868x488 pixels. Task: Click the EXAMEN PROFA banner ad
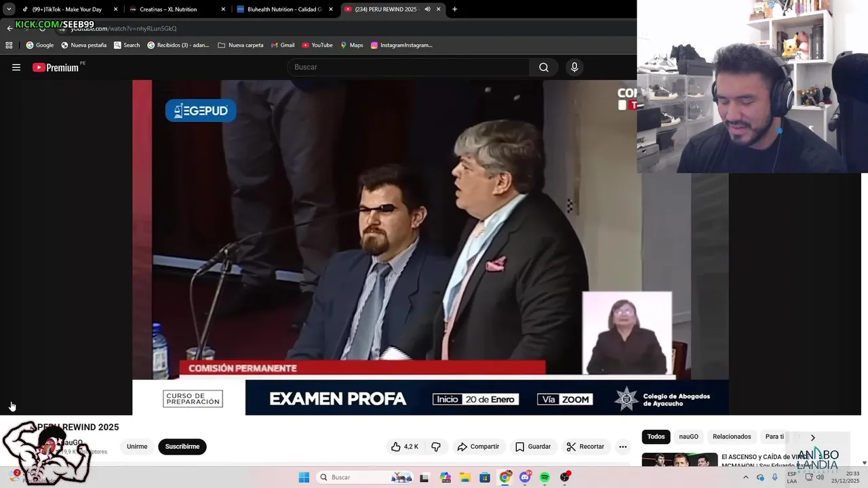[x=431, y=398]
